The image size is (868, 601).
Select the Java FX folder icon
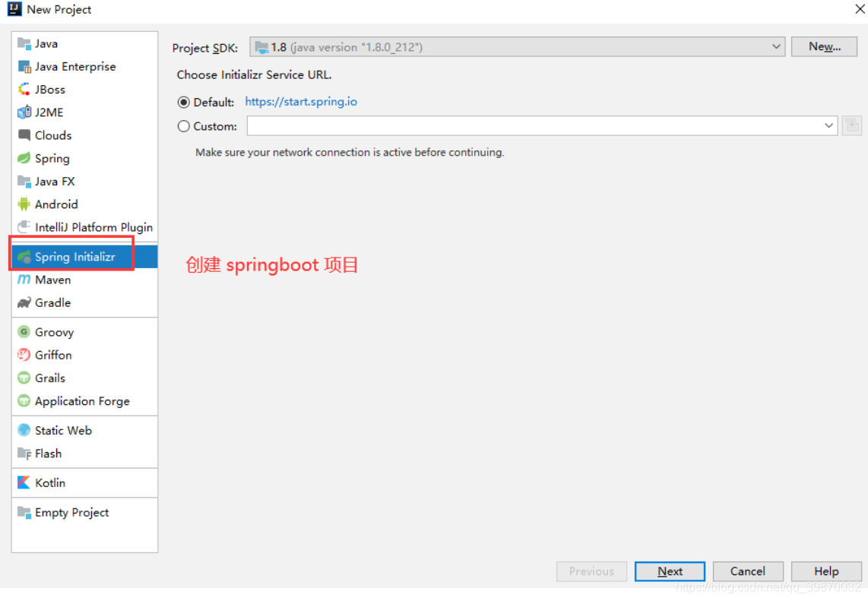24,182
